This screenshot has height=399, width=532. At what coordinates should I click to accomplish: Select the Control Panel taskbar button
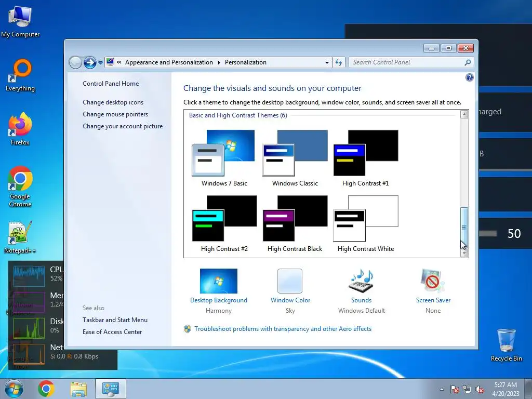click(111, 389)
